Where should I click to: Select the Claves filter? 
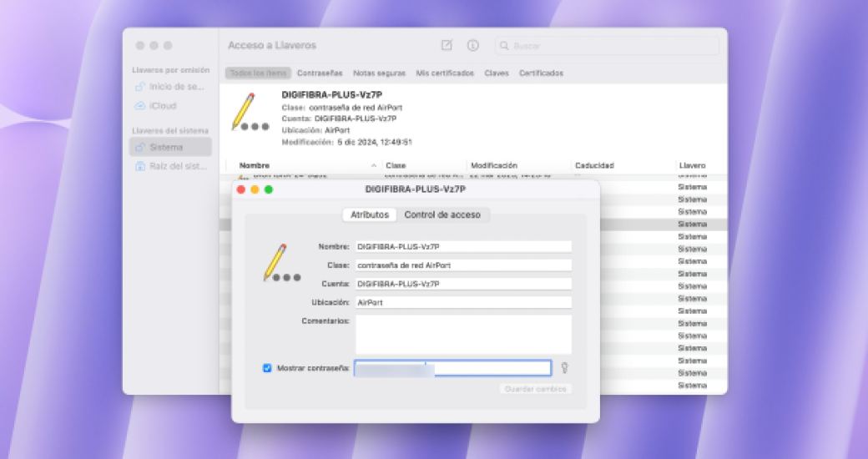(x=496, y=73)
